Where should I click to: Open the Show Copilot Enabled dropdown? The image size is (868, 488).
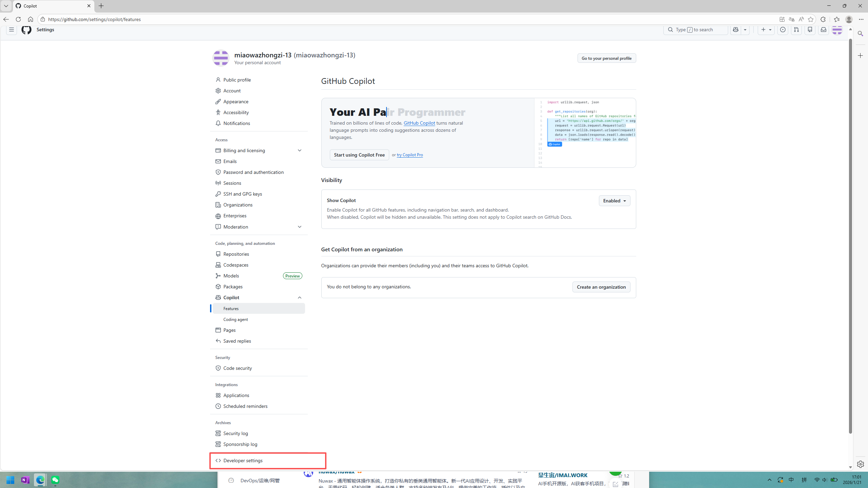[x=614, y=201]
